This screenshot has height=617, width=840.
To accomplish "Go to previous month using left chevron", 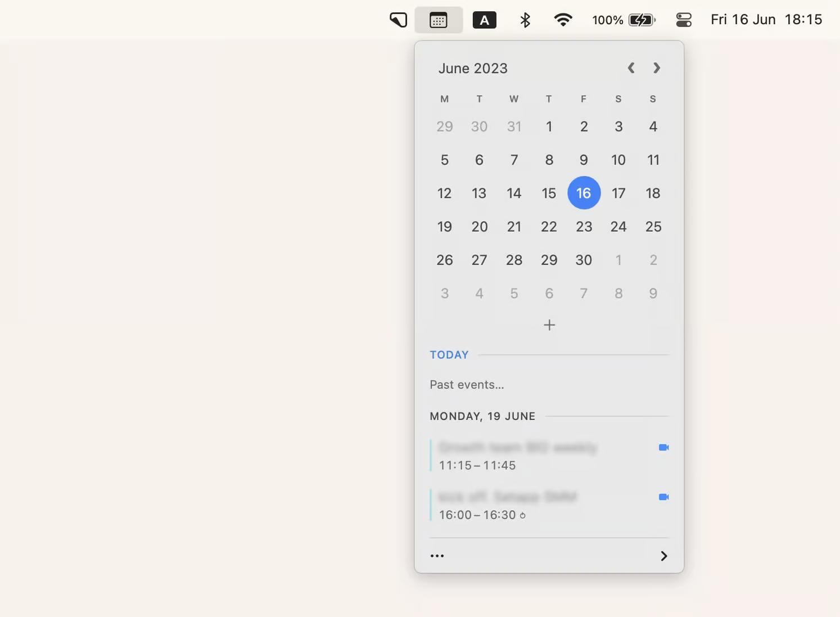I will 631,68.
